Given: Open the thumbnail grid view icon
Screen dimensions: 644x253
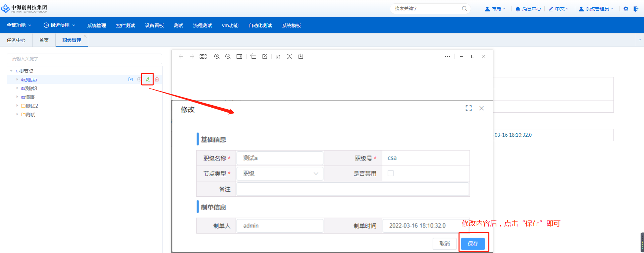Looking at the screenshot, I should 203,57.
